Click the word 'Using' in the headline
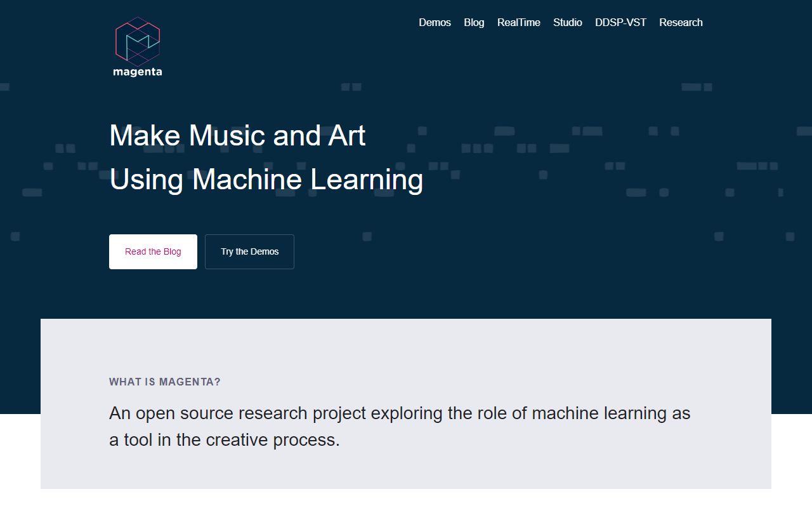Viewport: 812px width, 508px height. 146,179
